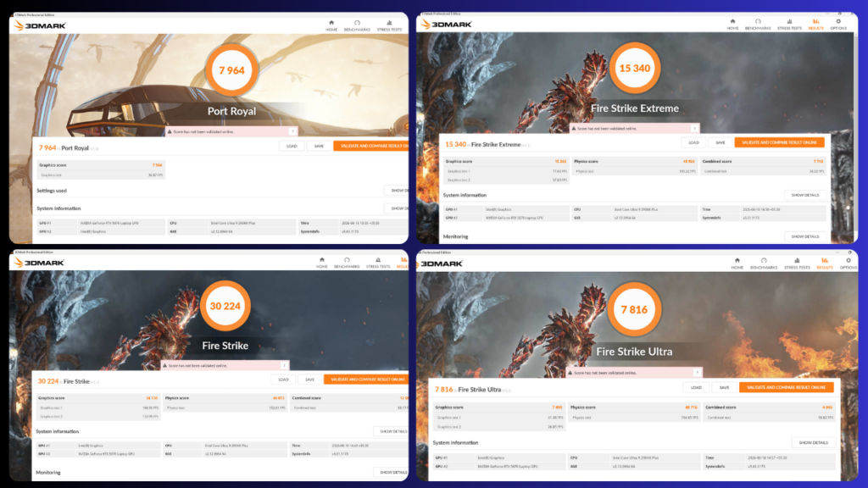Click the 30 224 score circle
The image size is (868, 488).
[225, 306]
